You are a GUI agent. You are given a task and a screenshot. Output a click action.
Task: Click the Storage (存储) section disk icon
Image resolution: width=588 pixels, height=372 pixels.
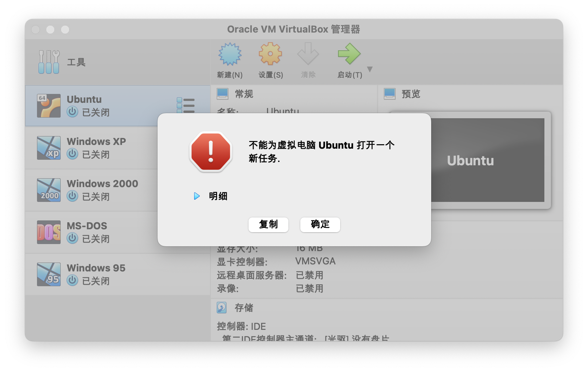point(222,308)
